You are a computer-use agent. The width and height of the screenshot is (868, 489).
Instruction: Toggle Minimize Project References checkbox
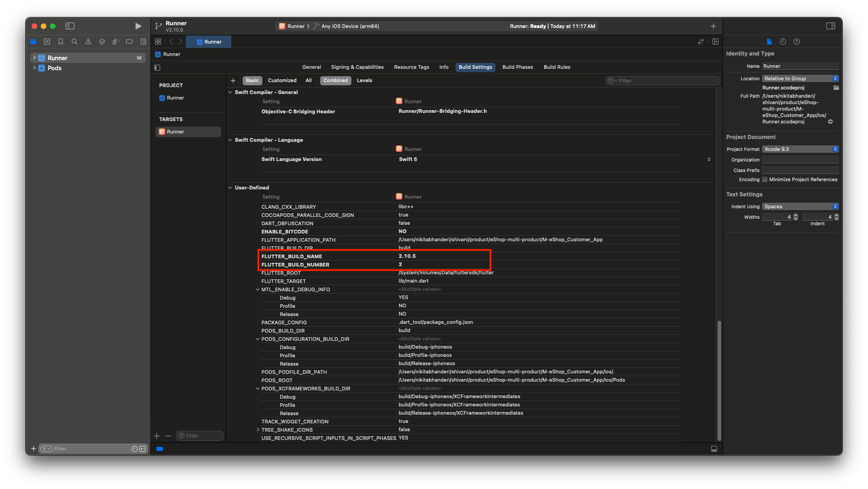[x=765, y=179]
